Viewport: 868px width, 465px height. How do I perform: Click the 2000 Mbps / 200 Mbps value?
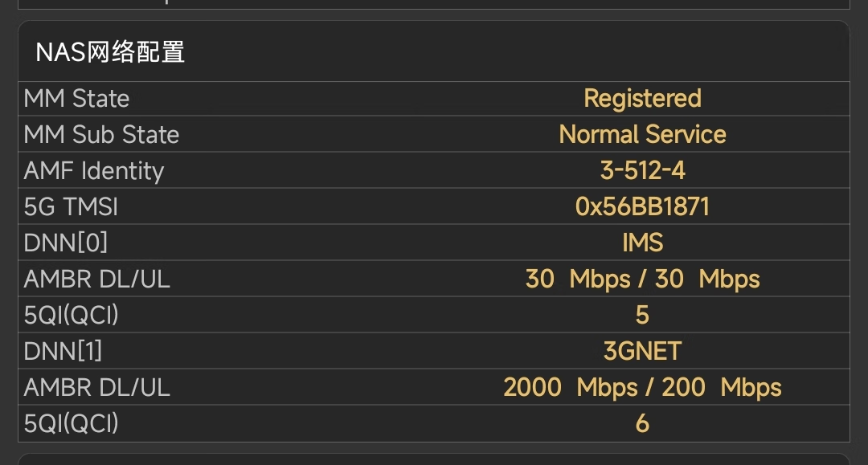pyautogui.click(x=642, y=388)
